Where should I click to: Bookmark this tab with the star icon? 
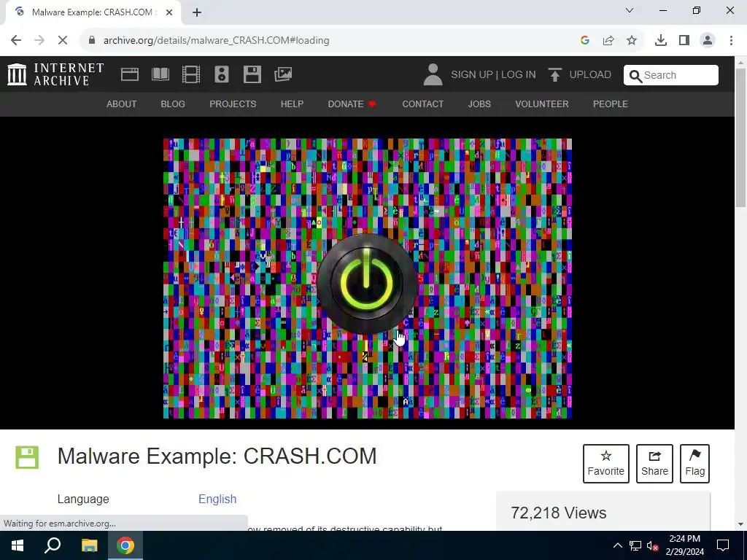click(632, 41)
